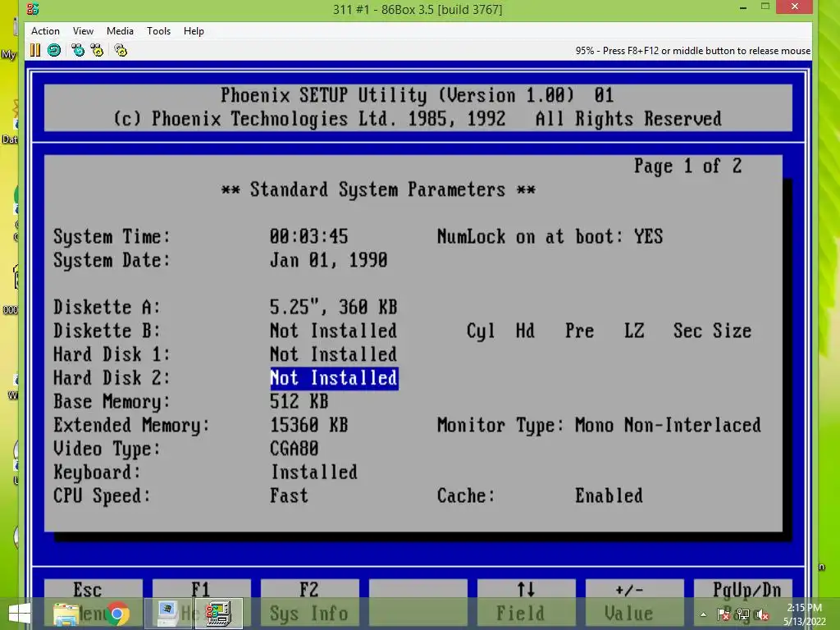Minimize the 86Box window
840x630 pixels.
pos(743,7)
